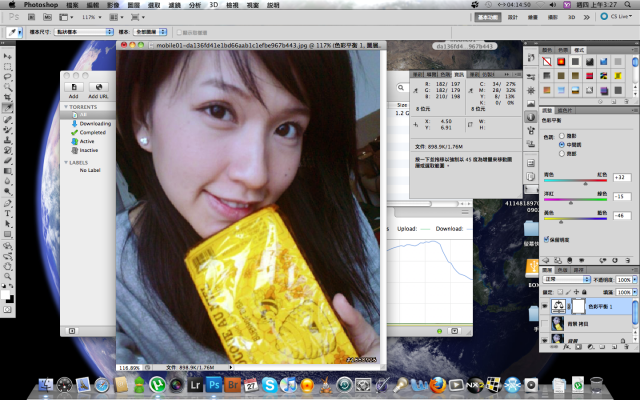Toggle lock all icon in Layers panel
Screen dimensions: 640x400
584,292
